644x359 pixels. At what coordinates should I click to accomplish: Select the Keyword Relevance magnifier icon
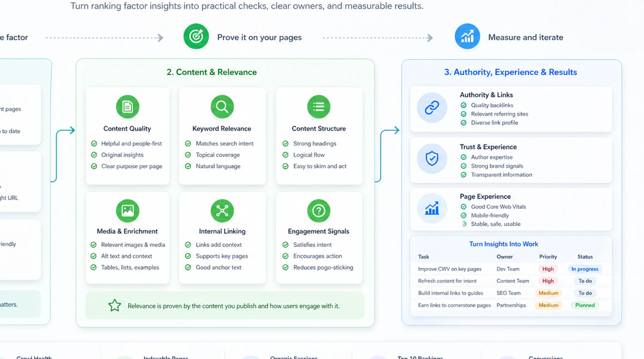coord(222,107)
